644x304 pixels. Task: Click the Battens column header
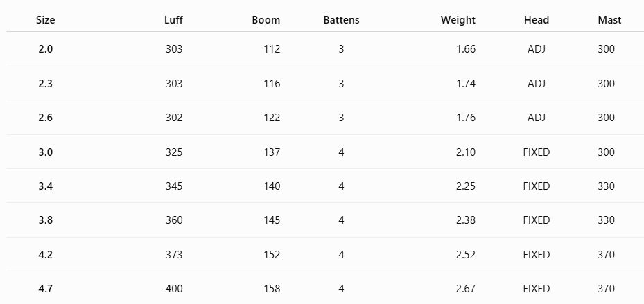point(341,20)
